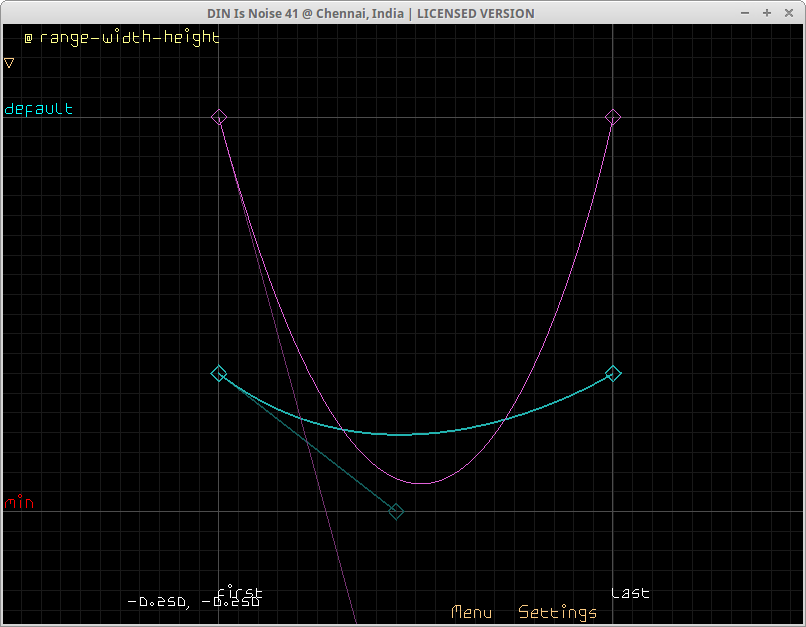Click the red 'min' level label
The height and width of the screenshot is (627, 806).
(20, 503)
